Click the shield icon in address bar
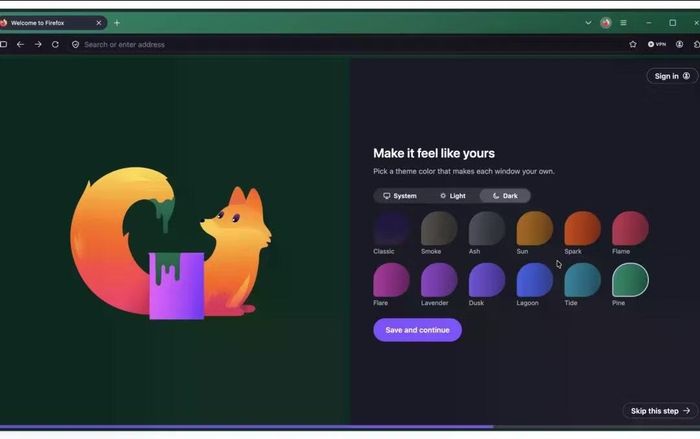Screen dimensions: 700x439 tap(75, 44)
